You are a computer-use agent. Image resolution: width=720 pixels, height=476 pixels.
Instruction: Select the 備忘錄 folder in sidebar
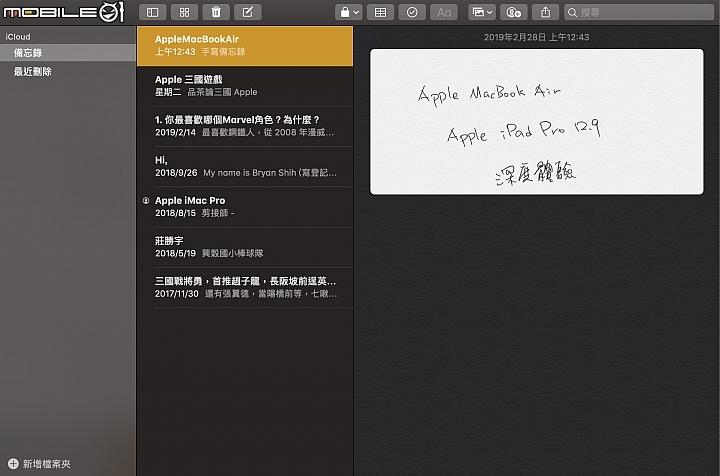click(x=68, y=53)
